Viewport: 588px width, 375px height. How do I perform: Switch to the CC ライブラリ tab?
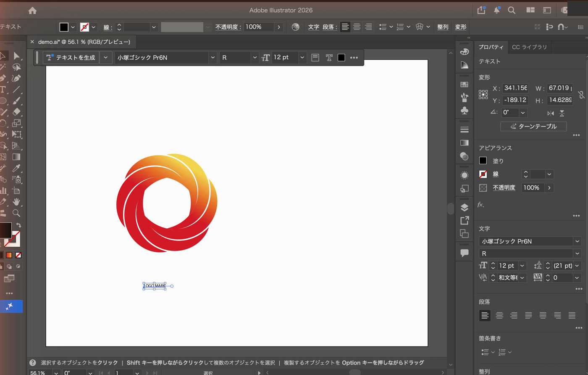coord(529,47)
